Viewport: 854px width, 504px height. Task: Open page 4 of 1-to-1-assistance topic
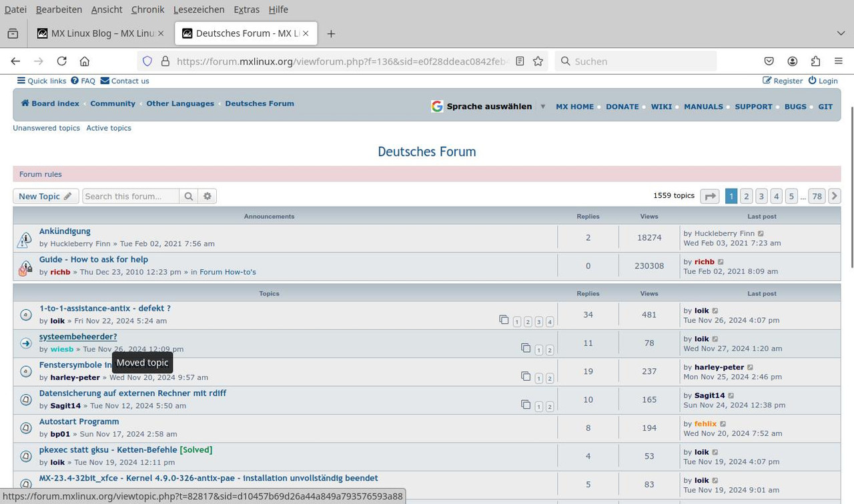550,322
